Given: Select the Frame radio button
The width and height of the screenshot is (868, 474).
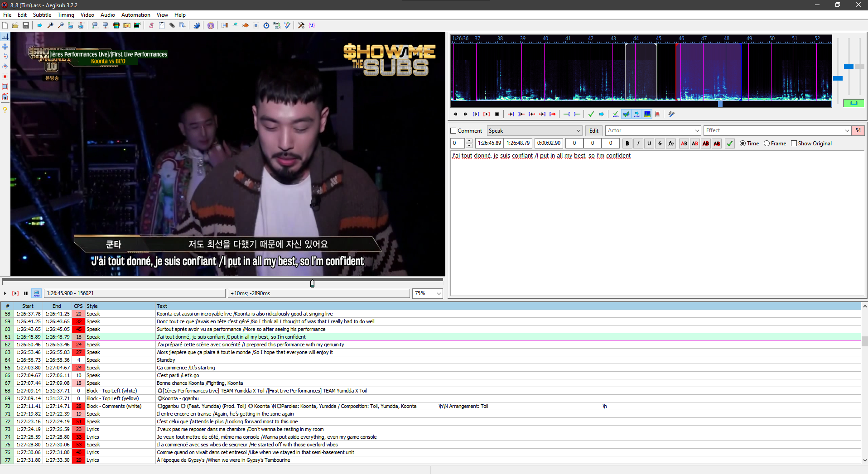Looking at the screenshot, I should 767,144.
